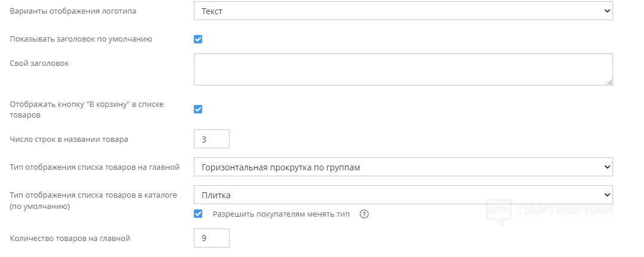The height and width of the screenshot is (257, 644).
Task: Uncheck the Показывать заголовок по умолчанию checkbox
Action: click(x=199, y=39)
